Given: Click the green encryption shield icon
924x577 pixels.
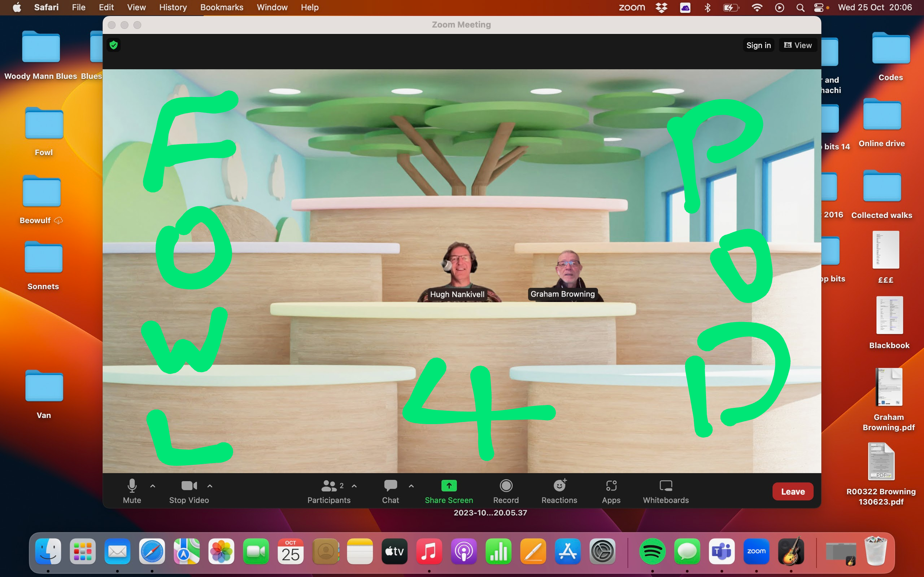Looking at the screenshot, I should point(113,45).
